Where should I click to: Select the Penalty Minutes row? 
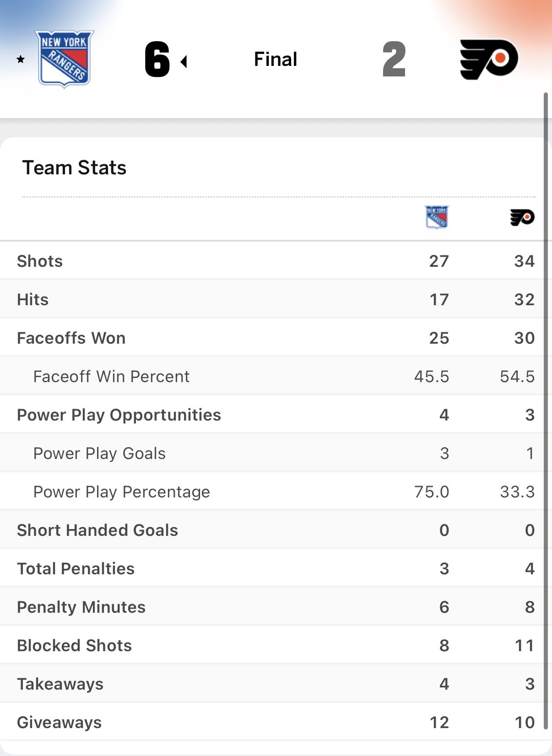(x=275, y=607)
